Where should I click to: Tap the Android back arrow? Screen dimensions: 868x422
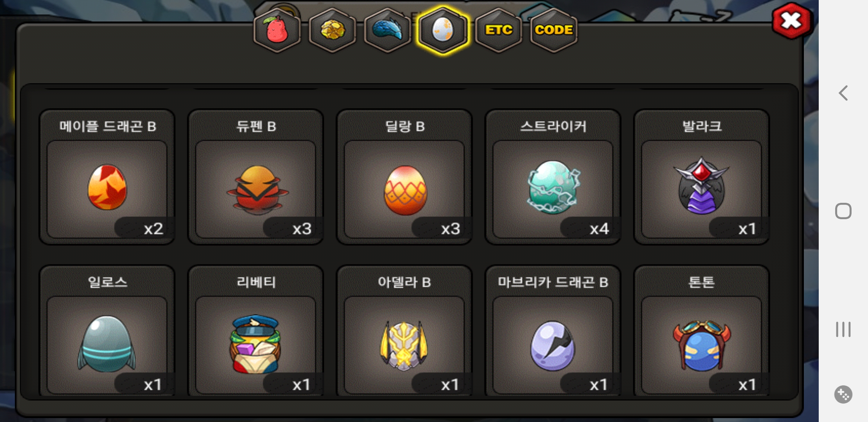tap(843, 93)
